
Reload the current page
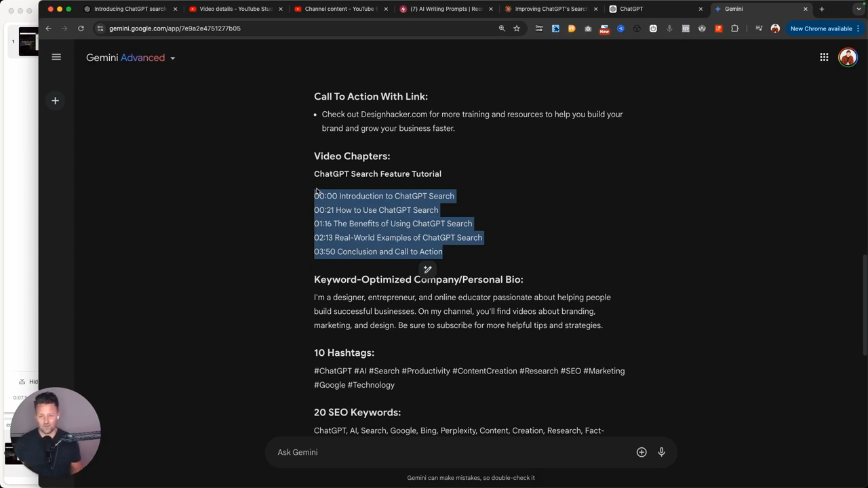[81, 28]
